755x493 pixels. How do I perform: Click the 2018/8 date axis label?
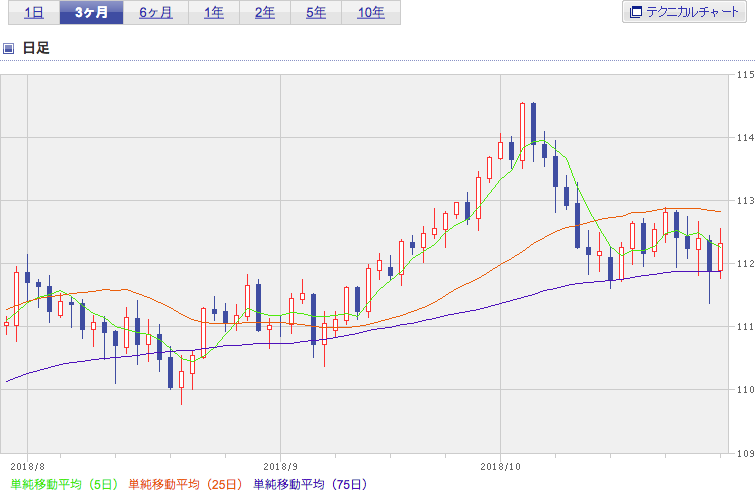coord(27,467)
